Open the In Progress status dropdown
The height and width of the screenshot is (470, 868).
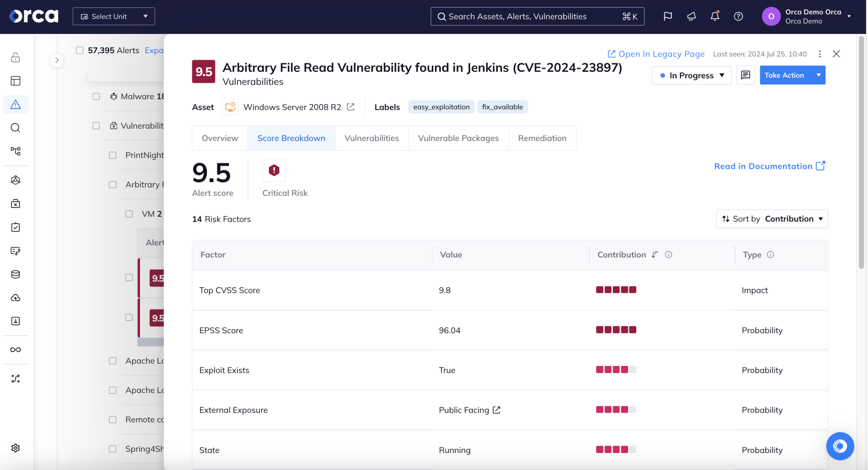pos(691,75)
